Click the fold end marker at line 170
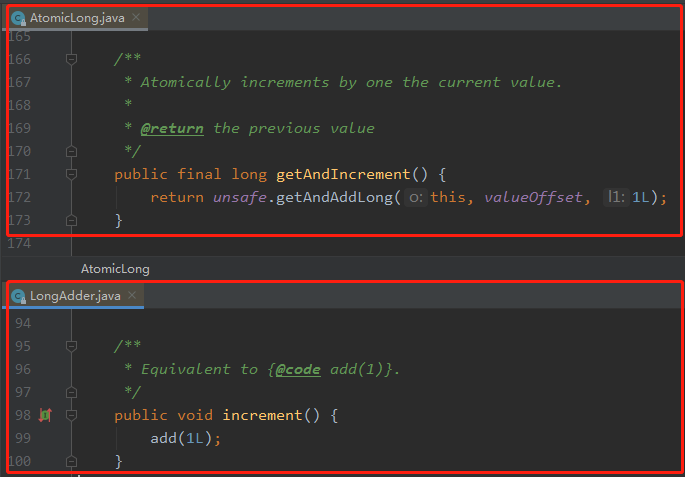Viewport: 685px width, 477px height. (71, 152)
